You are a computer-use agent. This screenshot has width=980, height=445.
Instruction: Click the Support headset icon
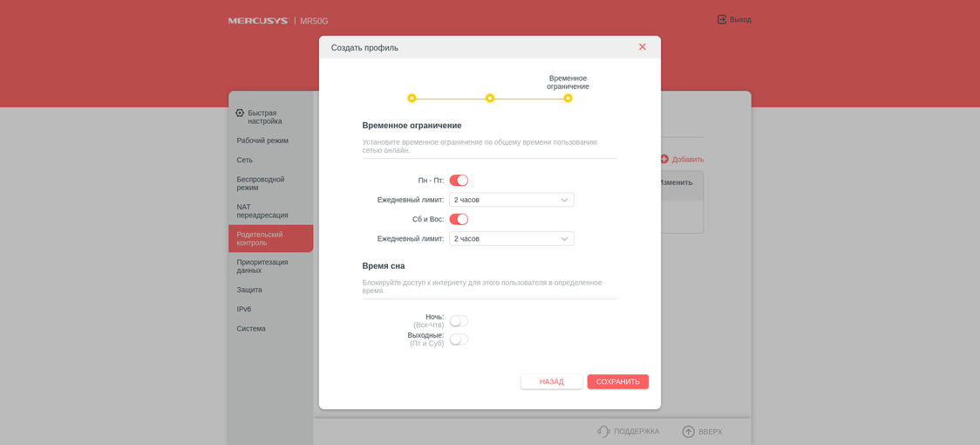[603, 431]
